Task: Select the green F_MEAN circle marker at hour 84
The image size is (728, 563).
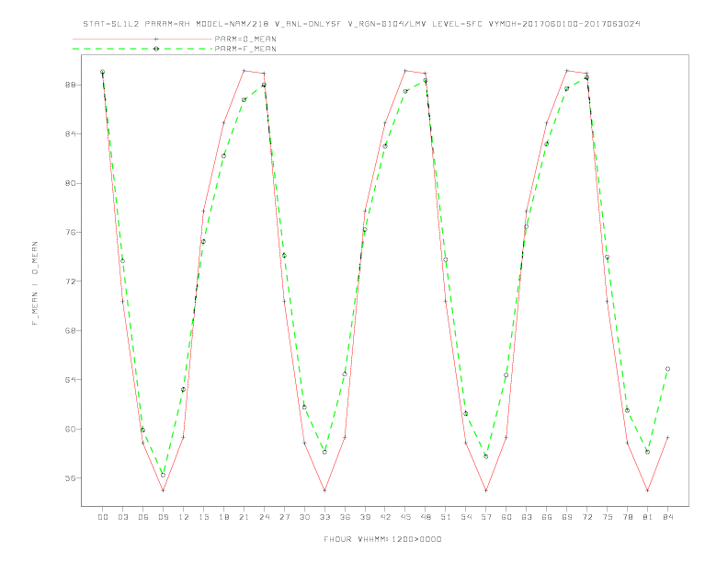Action: point(667,369)
